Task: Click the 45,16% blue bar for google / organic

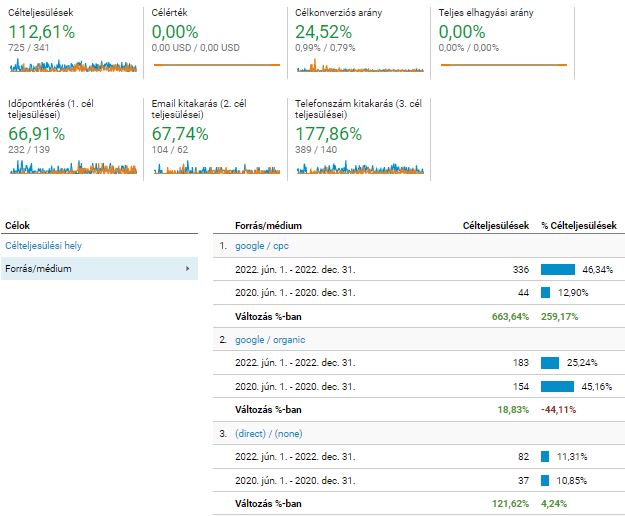Action: click(557, 386)
